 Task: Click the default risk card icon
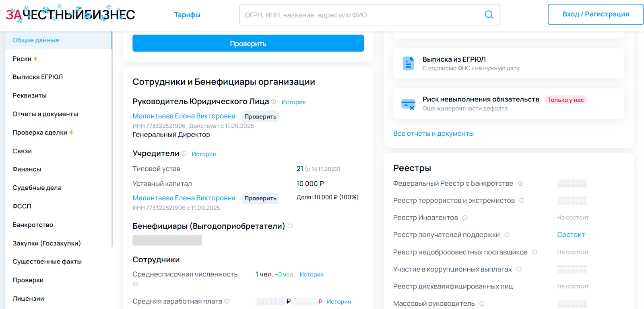pyautogui.click(x=408, y=104)
